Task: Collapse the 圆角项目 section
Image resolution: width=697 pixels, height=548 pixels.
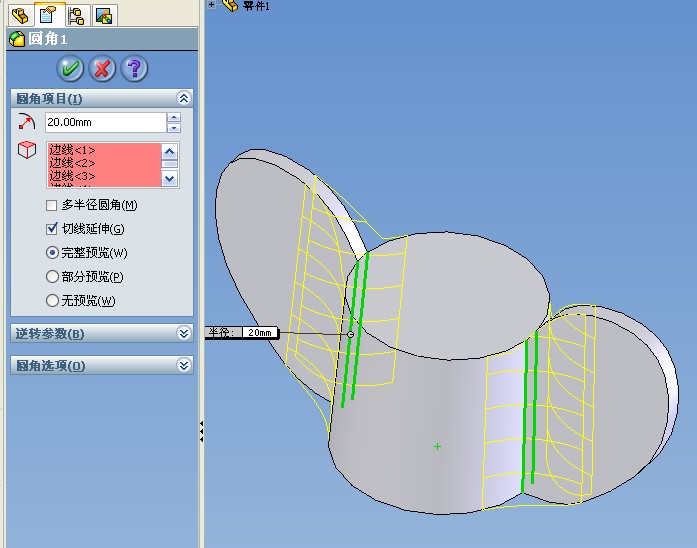Action: (184, 98)
